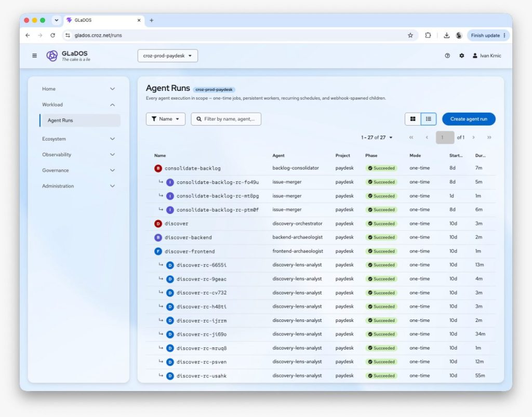Open the tab search dropdown arrow in the browser tab strip
The width and height of the screenshot is (532, 417).
(x=56, y=20)
